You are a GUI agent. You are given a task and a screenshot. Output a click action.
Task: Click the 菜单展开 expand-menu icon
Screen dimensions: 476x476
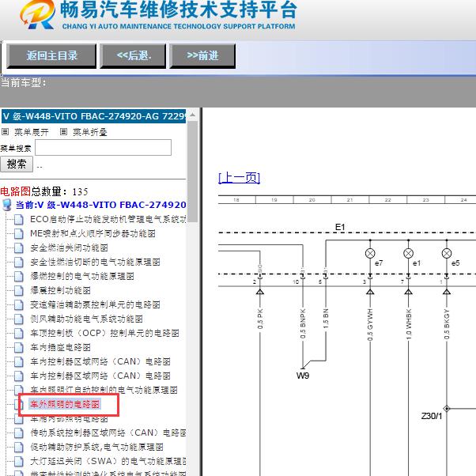click(x=5, y=132)
